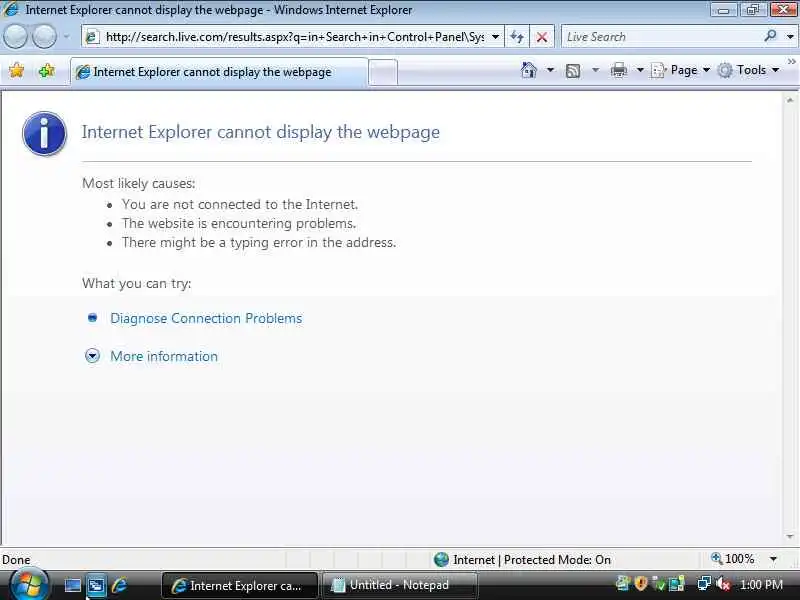This screenshot has width=800, height=600.
Task: Click the 100% zoom level button
Action: click(733, 559)
